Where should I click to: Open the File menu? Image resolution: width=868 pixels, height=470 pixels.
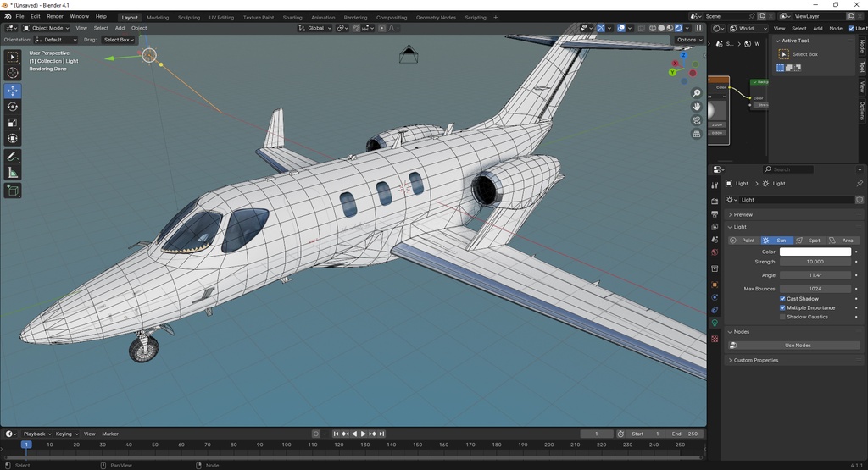coord(20,17)
